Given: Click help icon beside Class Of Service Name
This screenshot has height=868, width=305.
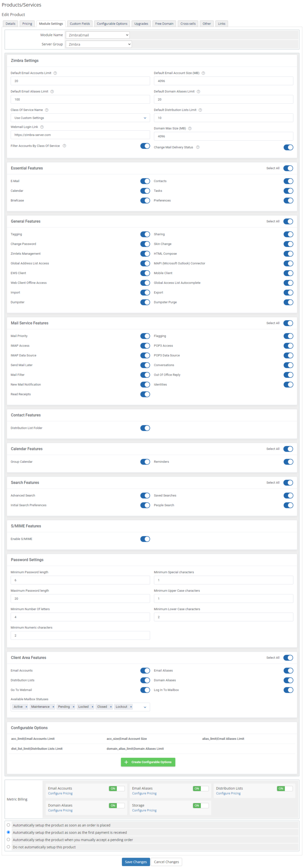Looking at the screenshot, I should point(47,110).
